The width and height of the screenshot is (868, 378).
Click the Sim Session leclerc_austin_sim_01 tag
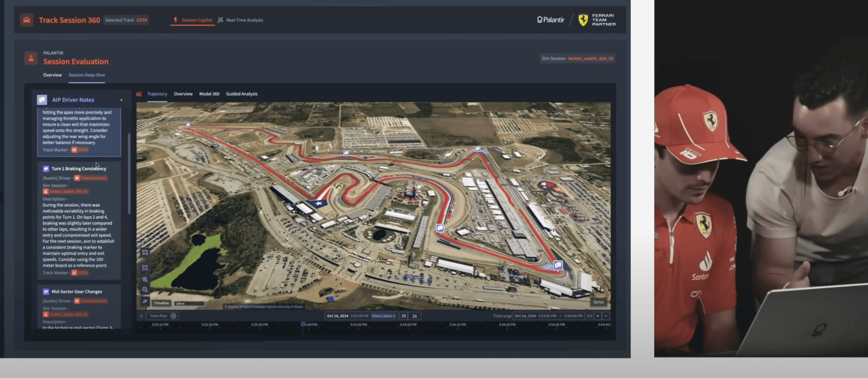pyautogui.click(x=577, y=59)
